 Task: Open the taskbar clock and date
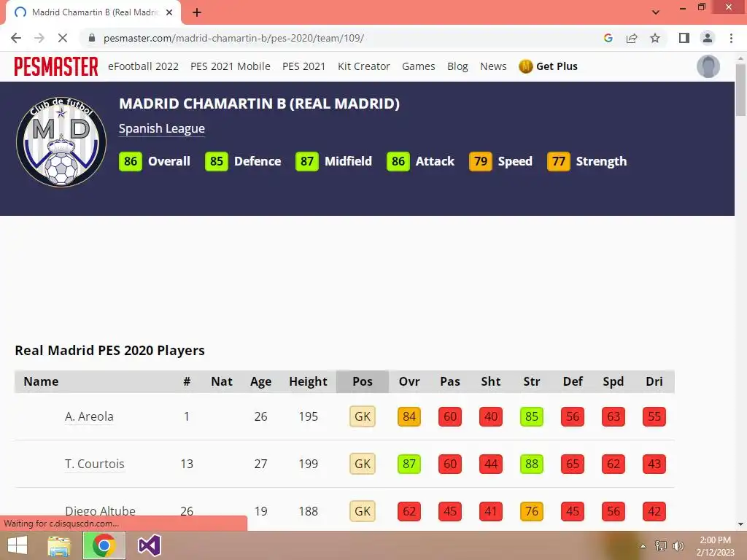[715, 546]
